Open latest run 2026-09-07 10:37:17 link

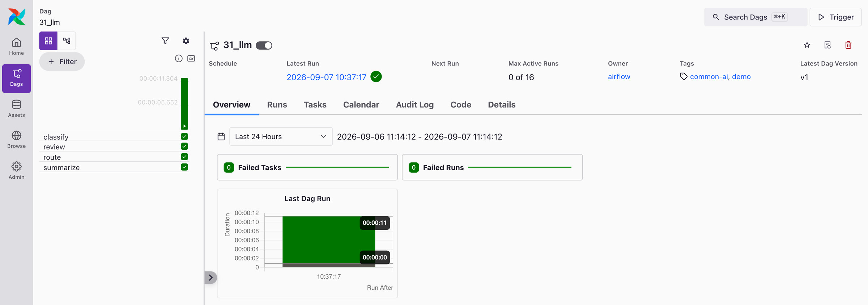(x=326, y=77)
